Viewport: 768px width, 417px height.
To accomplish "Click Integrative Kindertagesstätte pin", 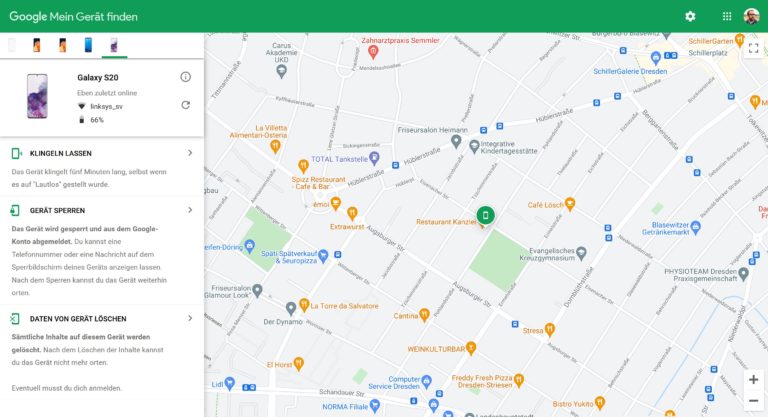I will click(474, 146).
